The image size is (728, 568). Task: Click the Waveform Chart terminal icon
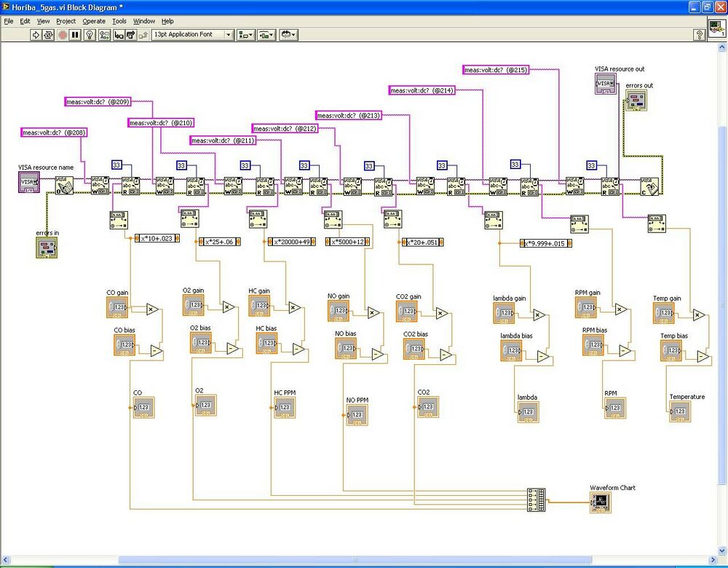click(600, 502)
